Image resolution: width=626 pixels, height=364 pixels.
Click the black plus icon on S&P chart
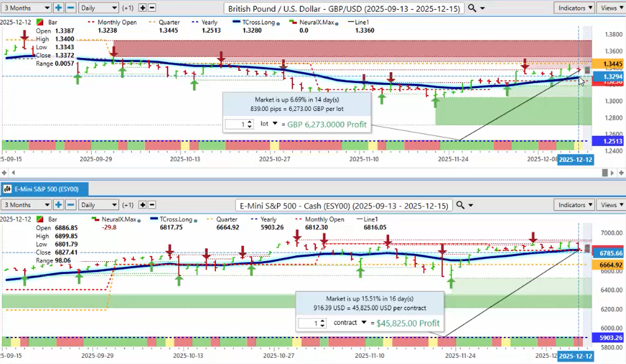[x=142, y=205]
